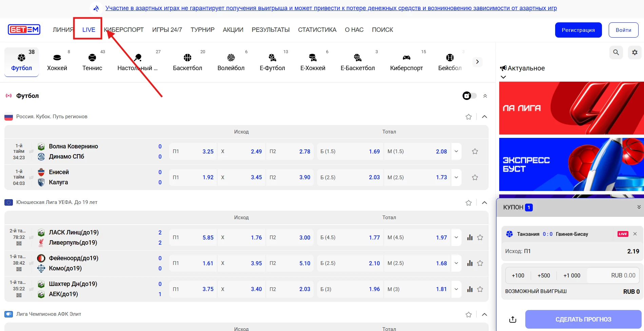Add +500 to the stake
Viewport: 644px width, 331px height.
tap(544, 275)
